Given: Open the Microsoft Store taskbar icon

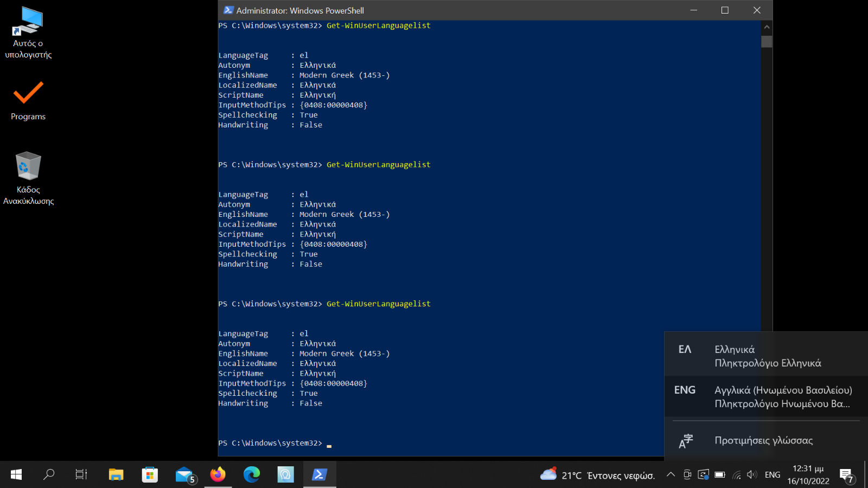Looking at the screenshot, I should pyautogui.click(x=150, y=475).
